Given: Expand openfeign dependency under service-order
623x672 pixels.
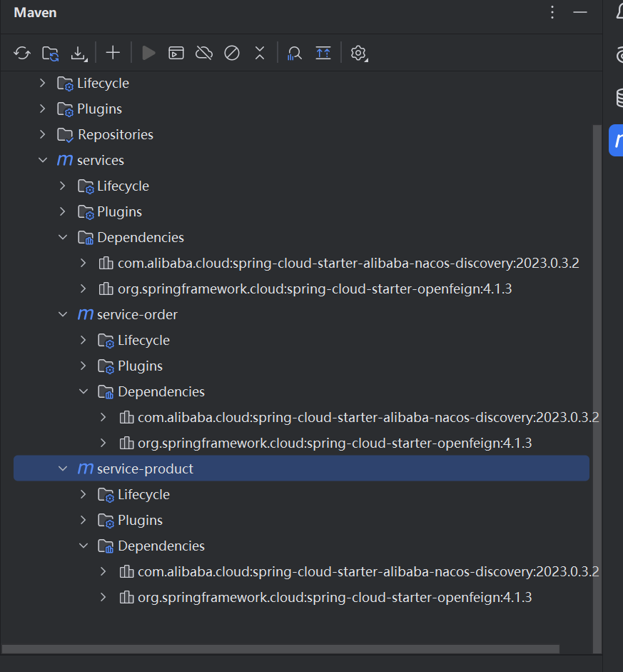Looking at the screenshot, I should (x=103, y=443).
